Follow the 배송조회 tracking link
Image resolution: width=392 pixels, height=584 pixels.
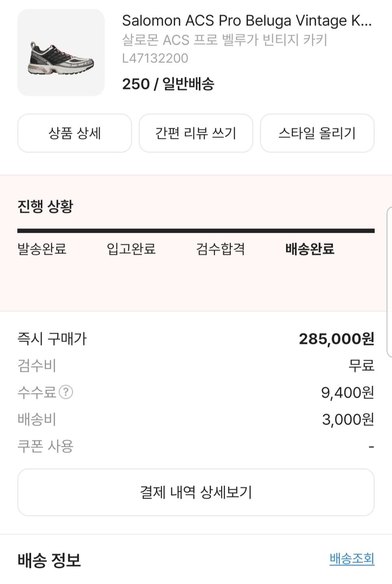click(x=352, y=559)
